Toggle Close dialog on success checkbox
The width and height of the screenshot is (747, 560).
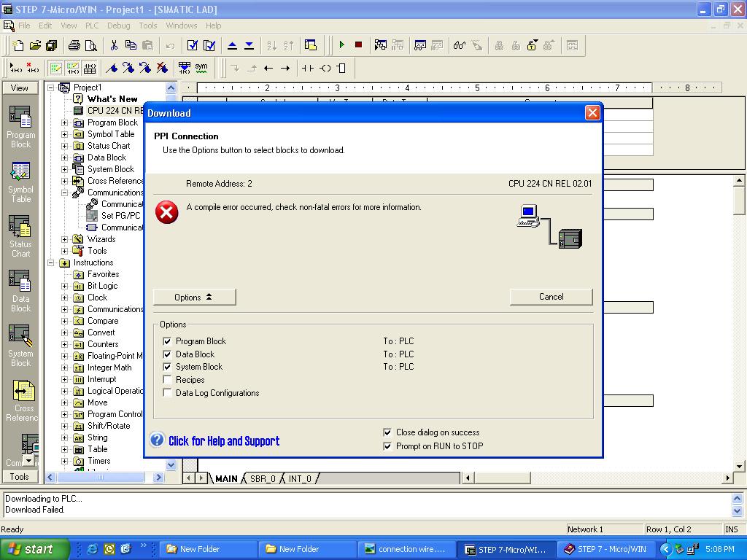point(387,432)
